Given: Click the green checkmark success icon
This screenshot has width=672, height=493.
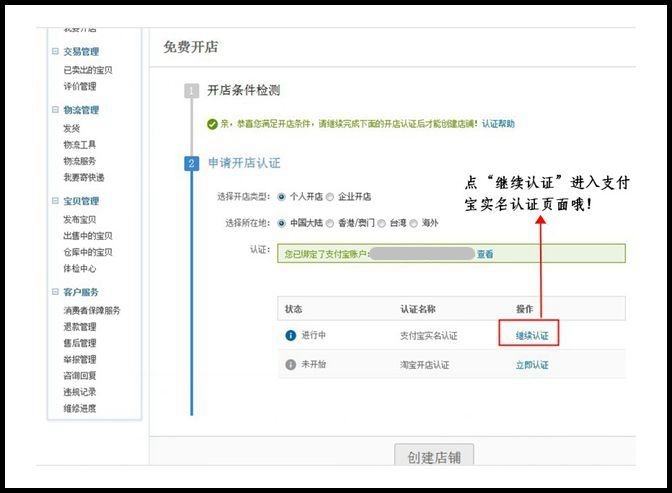Looking at the screenshot, I should click(x=212, y=124).
